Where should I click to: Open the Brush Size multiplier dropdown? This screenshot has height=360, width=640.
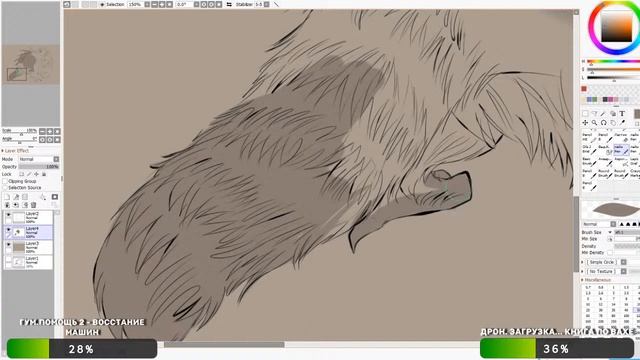610,232
